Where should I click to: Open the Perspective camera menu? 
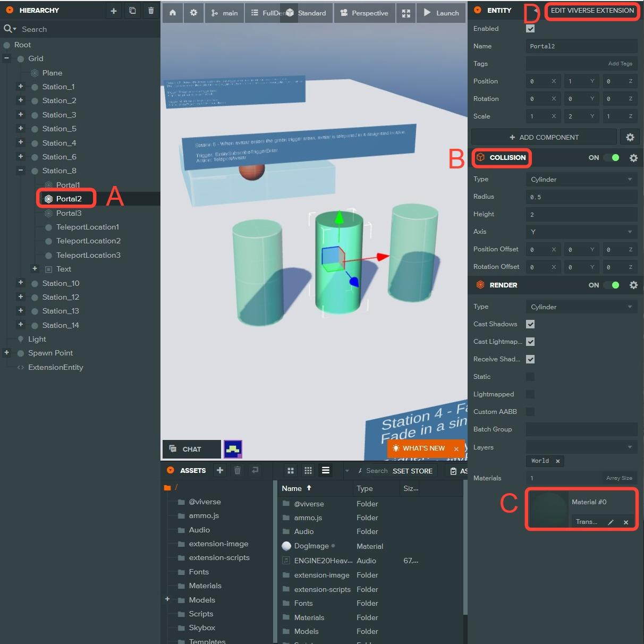365,13
